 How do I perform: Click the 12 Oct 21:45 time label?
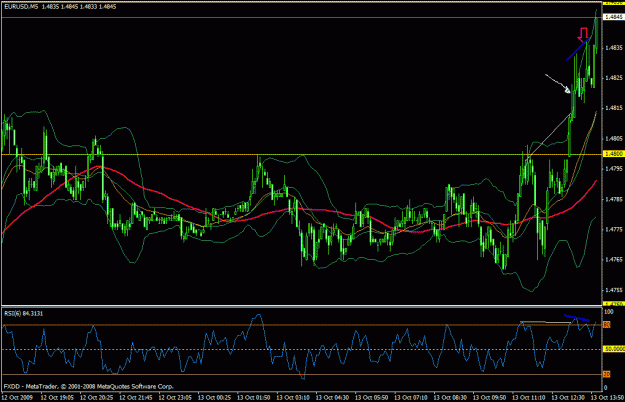136,398
